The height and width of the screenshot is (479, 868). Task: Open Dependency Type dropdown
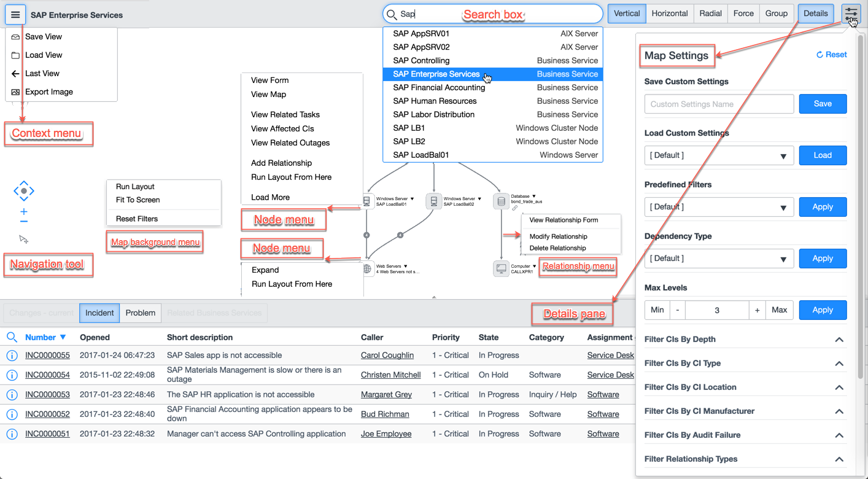pos(719,259)
